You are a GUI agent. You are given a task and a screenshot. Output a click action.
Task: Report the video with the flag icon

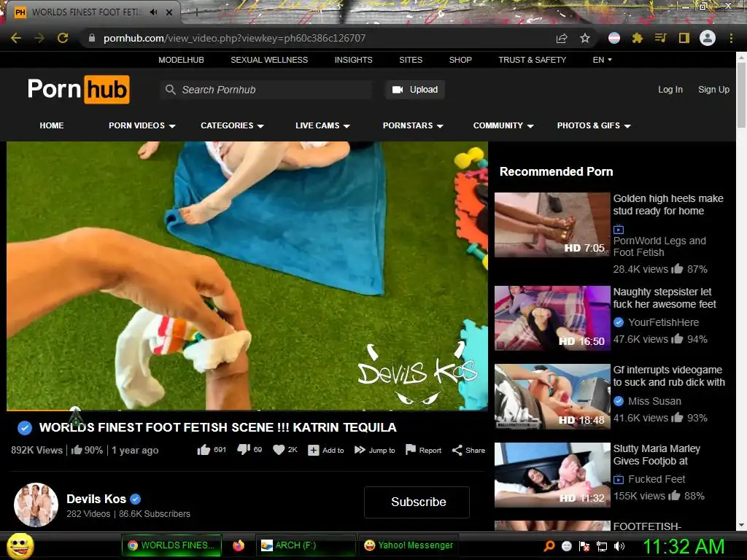click(x=410, y=450)
